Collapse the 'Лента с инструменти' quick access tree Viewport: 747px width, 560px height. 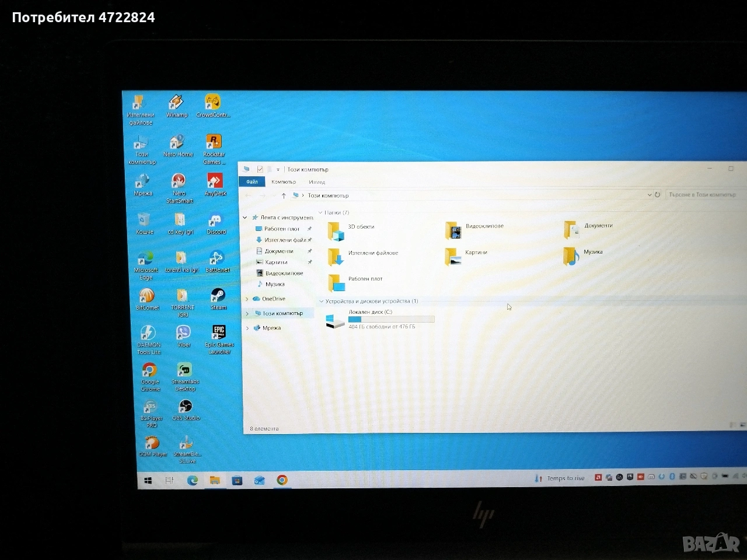[245, 218]
